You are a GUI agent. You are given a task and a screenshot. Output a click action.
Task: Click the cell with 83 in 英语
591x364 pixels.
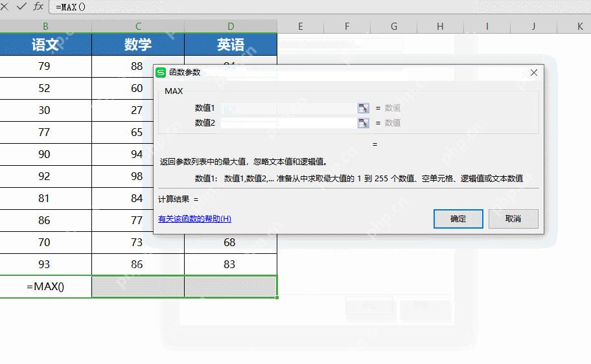(x=231, y=264)
